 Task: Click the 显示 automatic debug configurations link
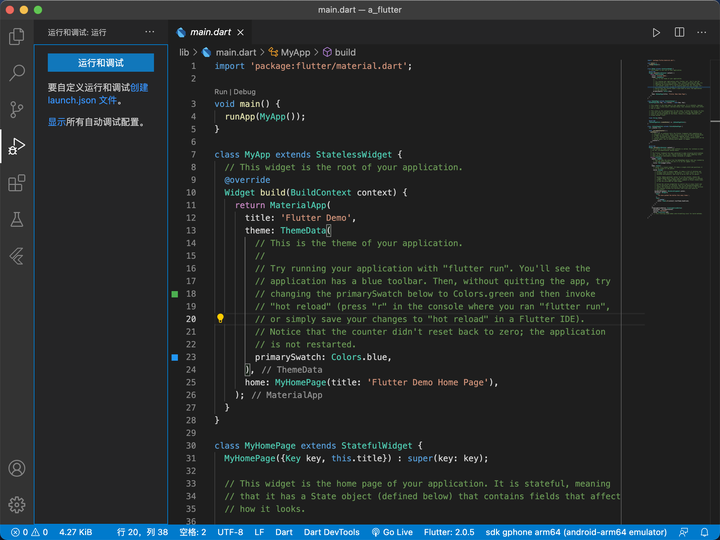pyautogui.click(x=56, y=122)
